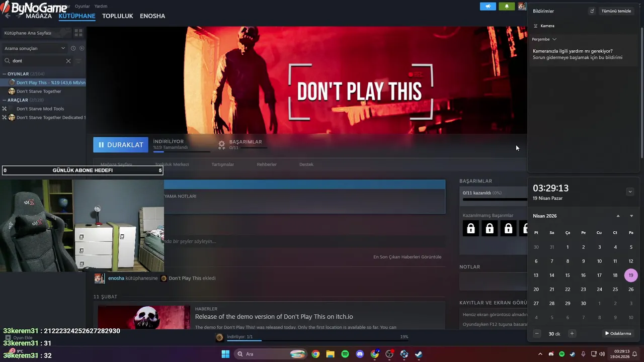Open Spotify from the taskbar

[x=345, y=354]
